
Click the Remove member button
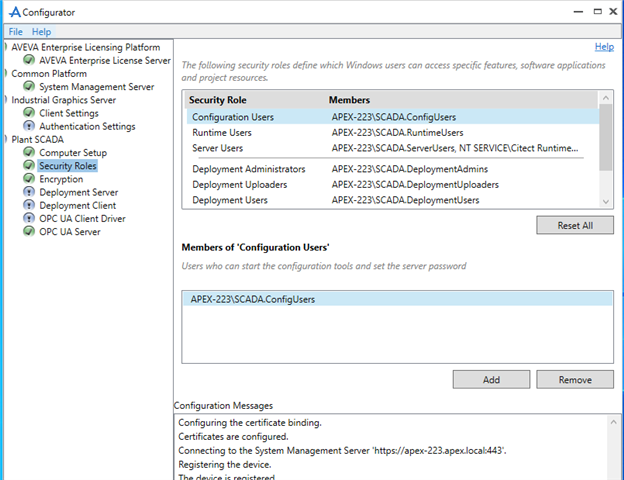click(x=575, y=380)
